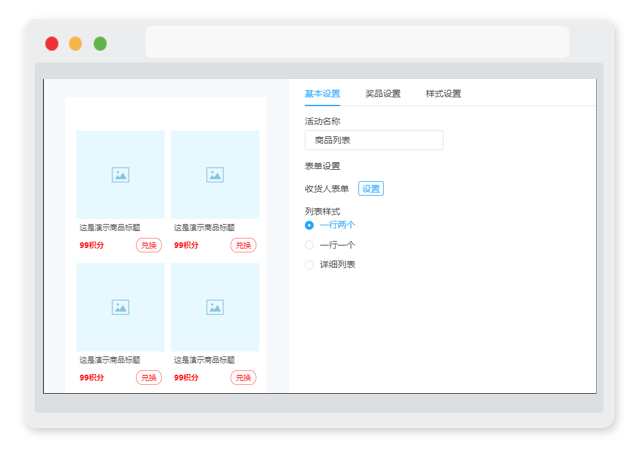Open the 奖品设置 tab

tap(382, 94)
